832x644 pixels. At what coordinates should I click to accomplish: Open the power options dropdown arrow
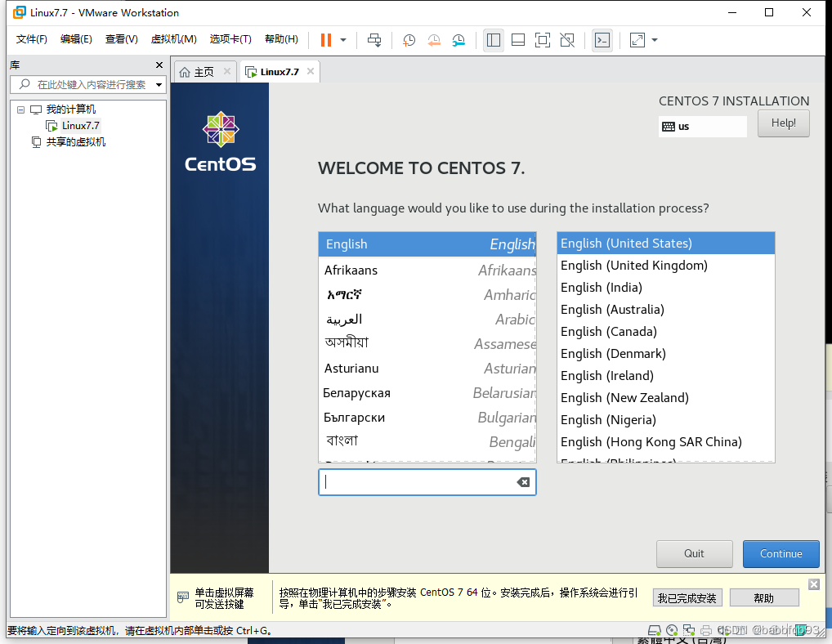(x=343, y=40)
